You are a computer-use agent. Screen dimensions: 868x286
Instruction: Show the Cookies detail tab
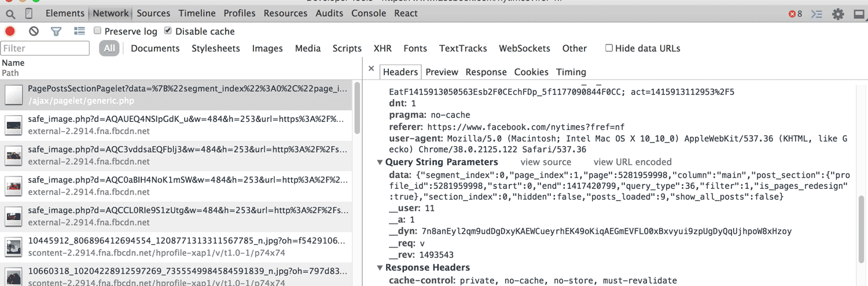531,72
